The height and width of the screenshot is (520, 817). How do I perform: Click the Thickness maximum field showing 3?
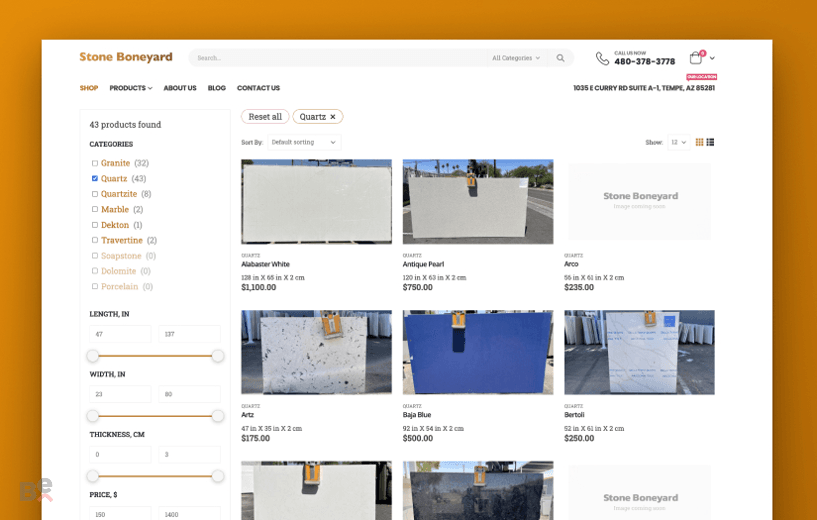coord(190,454)
